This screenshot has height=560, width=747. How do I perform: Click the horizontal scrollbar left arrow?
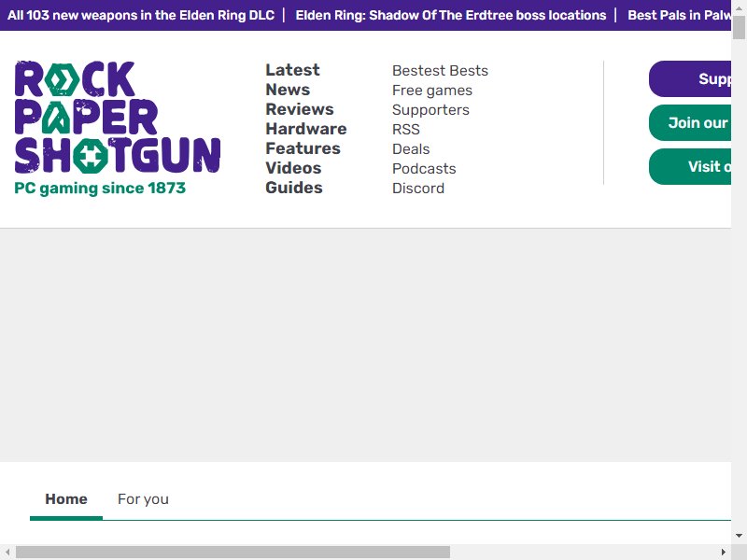(7, 552)
